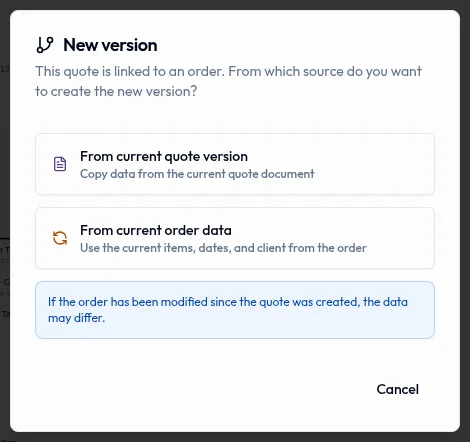Choose From current quote version
470x442 pixels.
[x=235, y=164]
